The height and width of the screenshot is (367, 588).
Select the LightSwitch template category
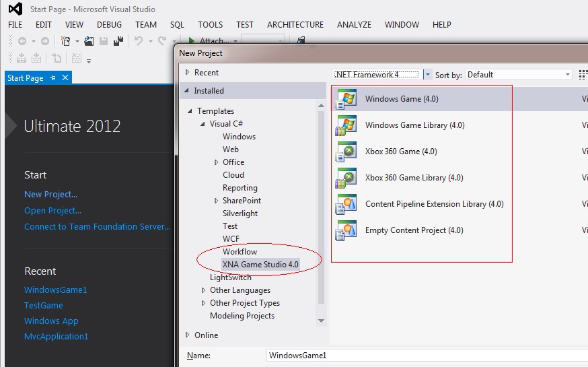click(231, 277)
